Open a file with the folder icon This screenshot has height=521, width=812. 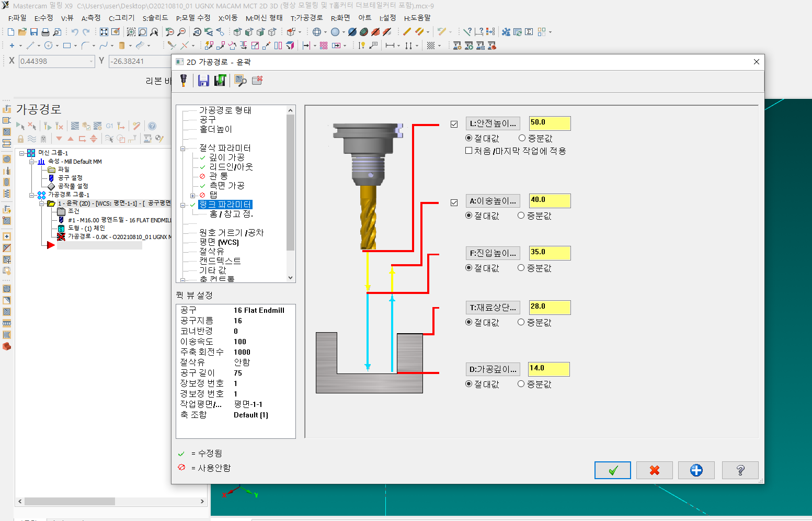point(22,32)
